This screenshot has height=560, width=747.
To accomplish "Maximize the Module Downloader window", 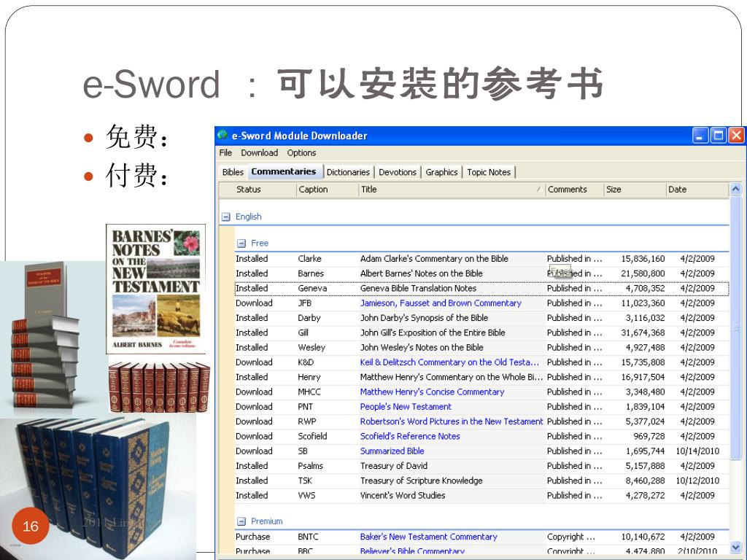I will [718, 136].
